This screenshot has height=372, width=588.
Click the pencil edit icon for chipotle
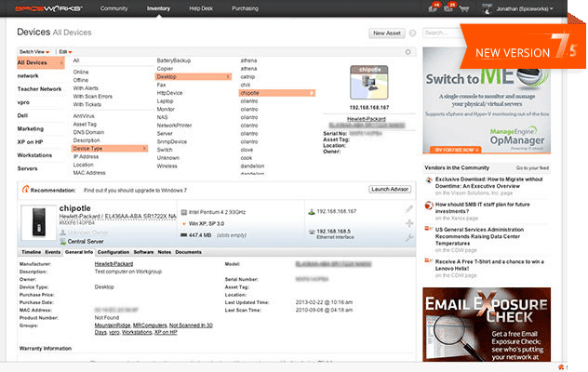click(x=409, y=209)
